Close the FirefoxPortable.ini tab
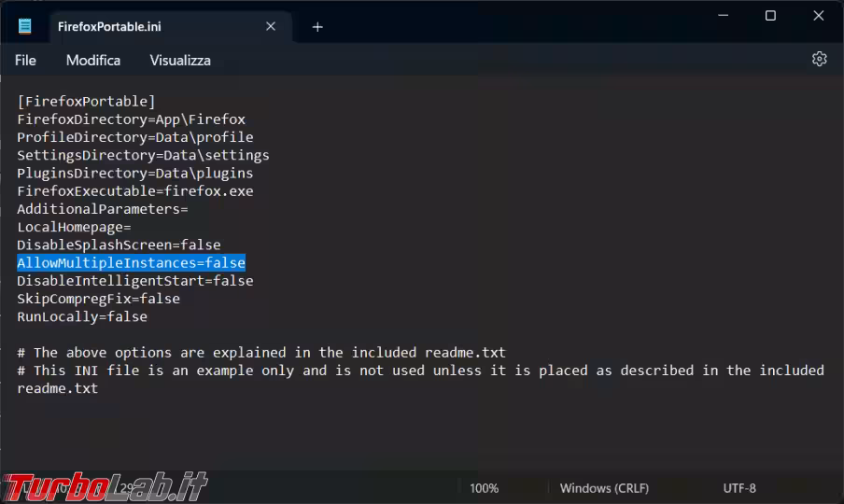844x504 pixels. [x=271, y=26]
